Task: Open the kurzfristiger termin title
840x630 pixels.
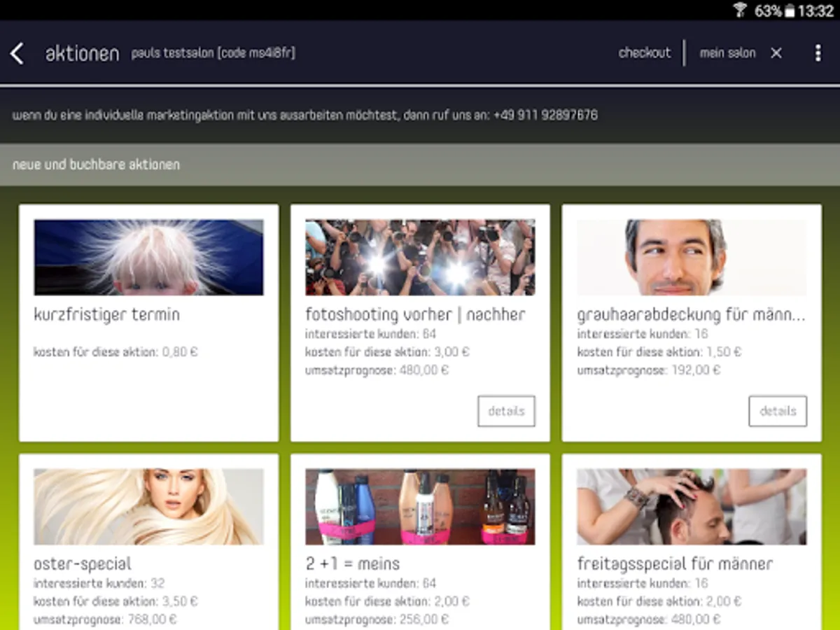Action: click(106, 315)
